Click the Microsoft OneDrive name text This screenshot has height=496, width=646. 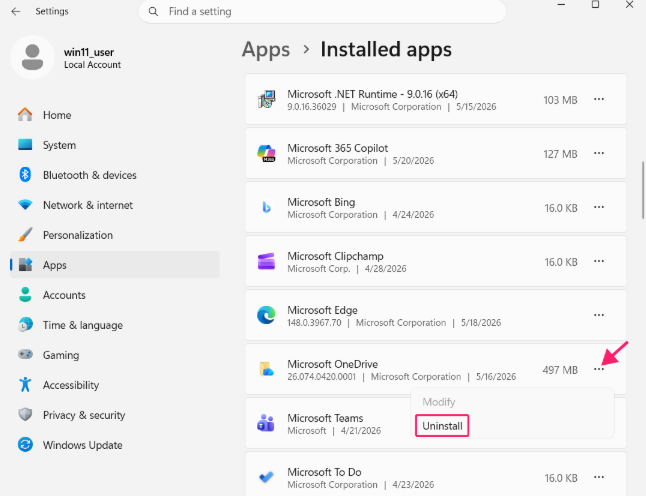click(x=332, y=364)
